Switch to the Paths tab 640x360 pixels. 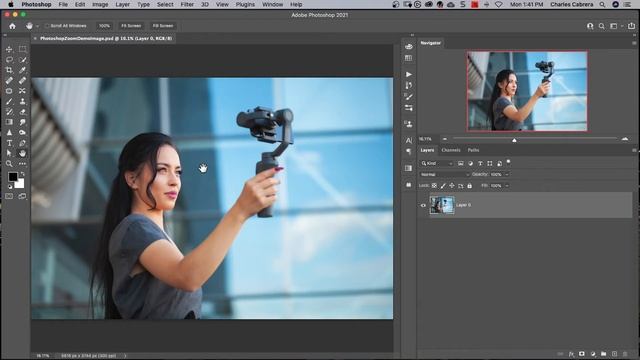[473, 150]
